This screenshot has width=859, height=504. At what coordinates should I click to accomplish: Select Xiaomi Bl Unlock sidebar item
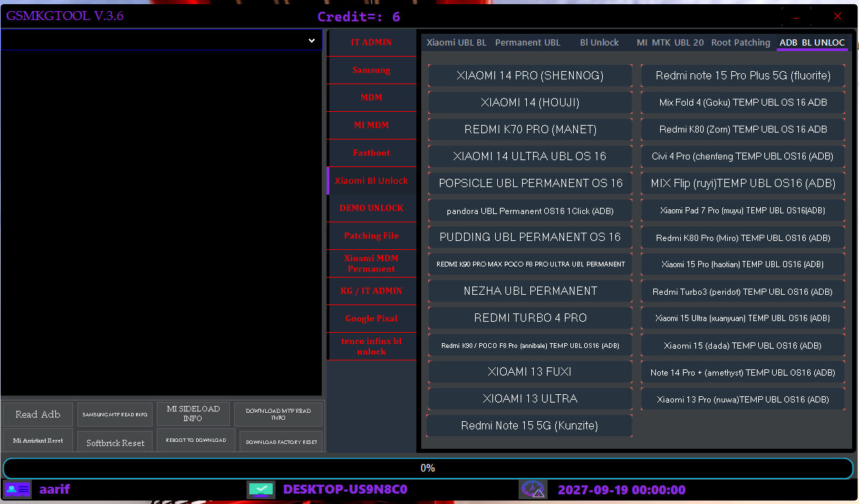pyautogui.click(x=371, y=181)
